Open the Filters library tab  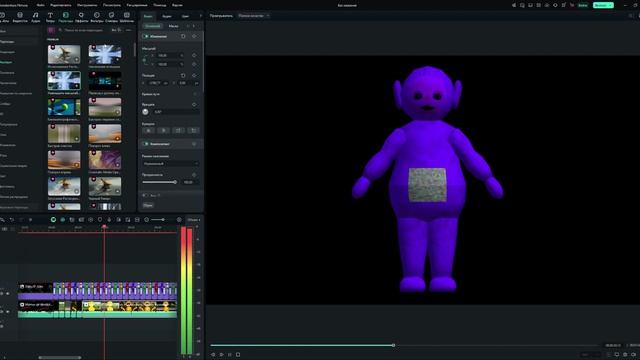click(97, 17)
